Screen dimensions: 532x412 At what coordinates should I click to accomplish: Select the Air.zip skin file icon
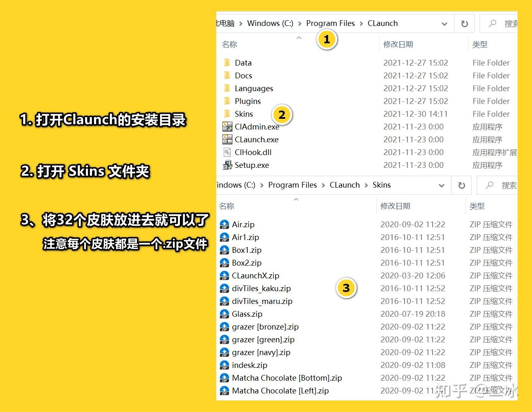click(224, 224)
